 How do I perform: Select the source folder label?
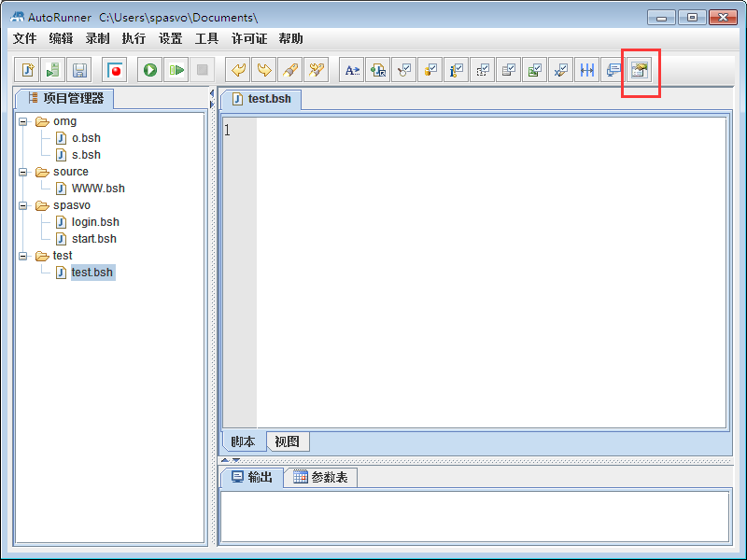coord(71,172)
